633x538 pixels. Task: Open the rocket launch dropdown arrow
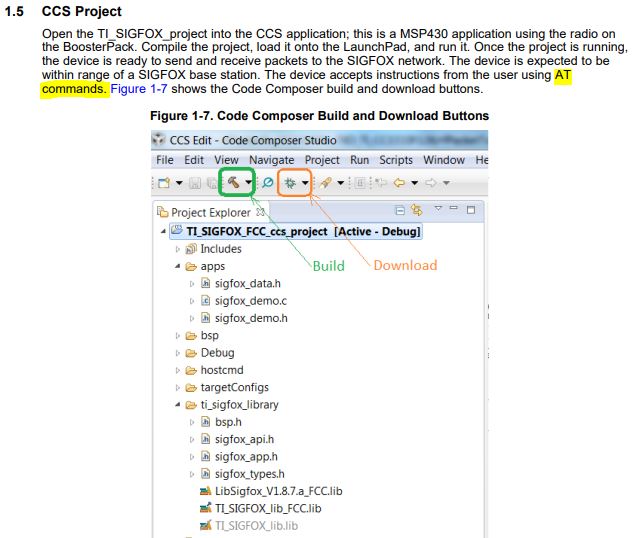[x=340, y=183]
